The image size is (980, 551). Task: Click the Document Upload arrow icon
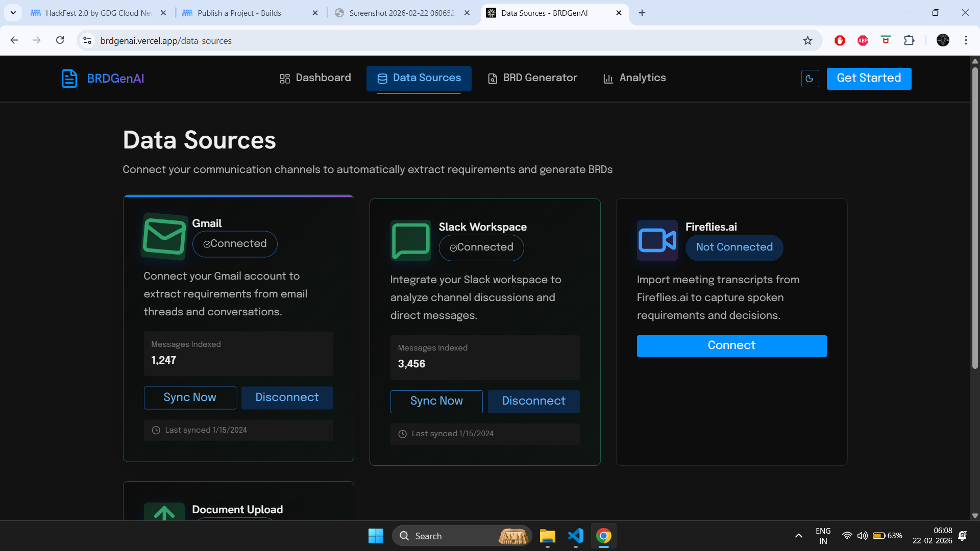(164, 512)
